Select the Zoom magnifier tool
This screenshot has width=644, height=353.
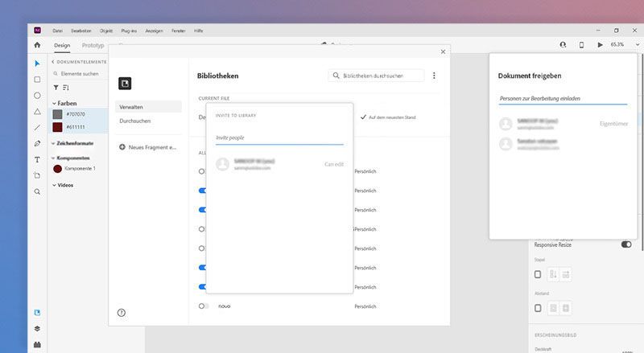(37, 191)
